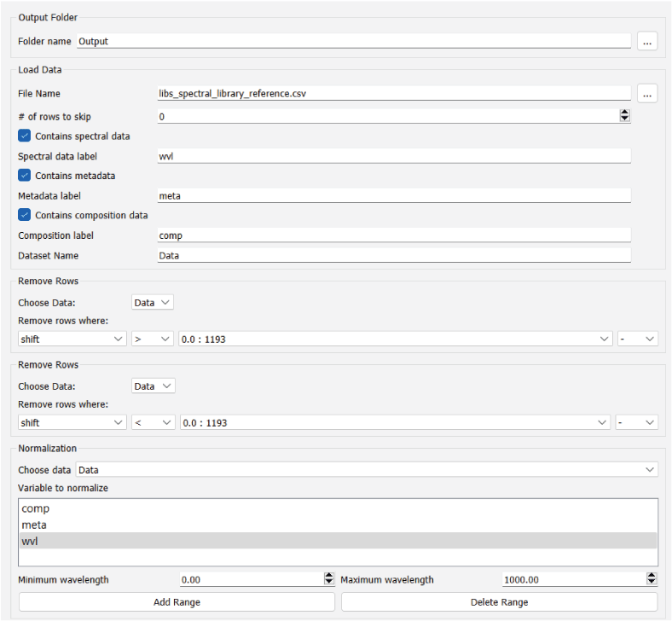Screen dimensions: 672x621
Task: Select comp in Variable to normalize list
Action: coord(36,508)
